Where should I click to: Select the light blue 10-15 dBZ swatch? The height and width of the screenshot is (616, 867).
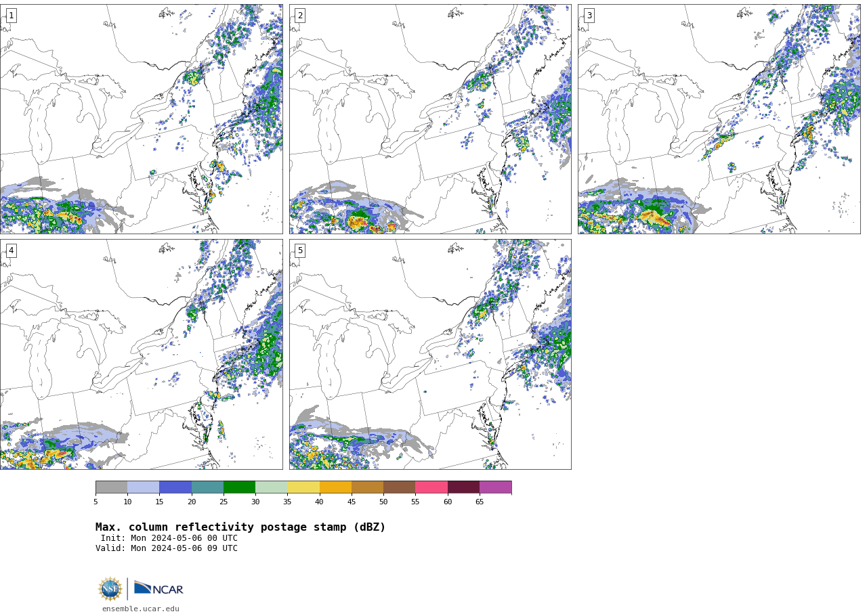[x=143, y=487]
